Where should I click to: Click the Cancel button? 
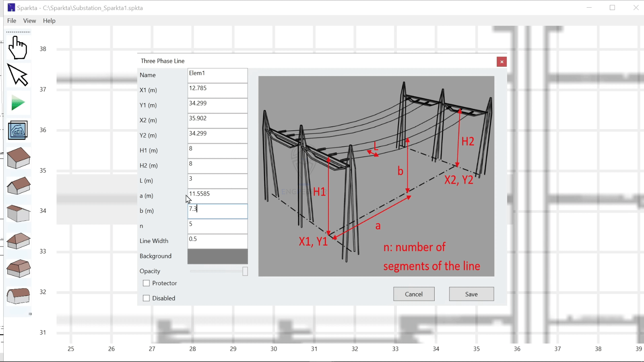(414, 294)
